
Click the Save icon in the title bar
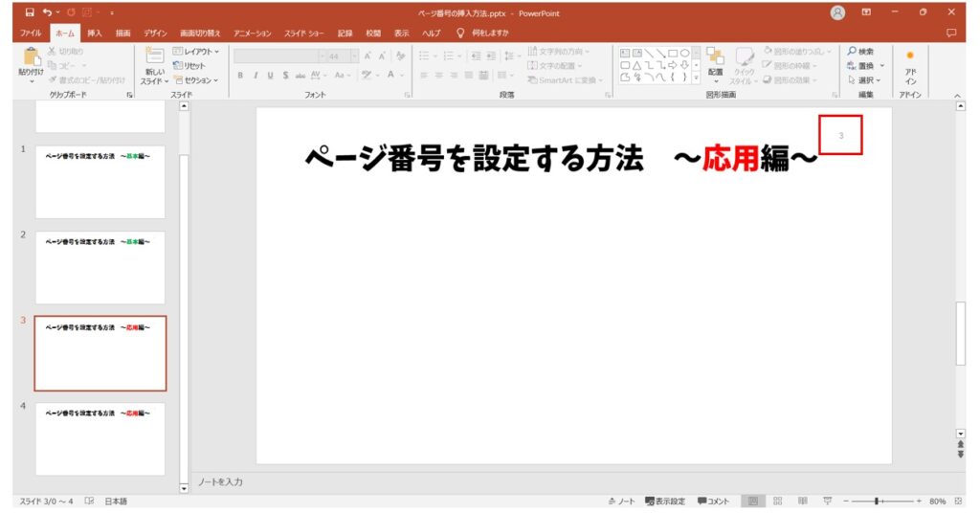click(x=30, y=12)
